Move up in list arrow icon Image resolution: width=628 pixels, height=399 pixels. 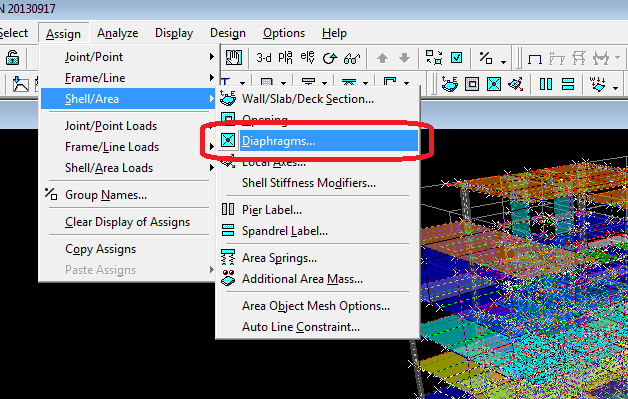382,58
